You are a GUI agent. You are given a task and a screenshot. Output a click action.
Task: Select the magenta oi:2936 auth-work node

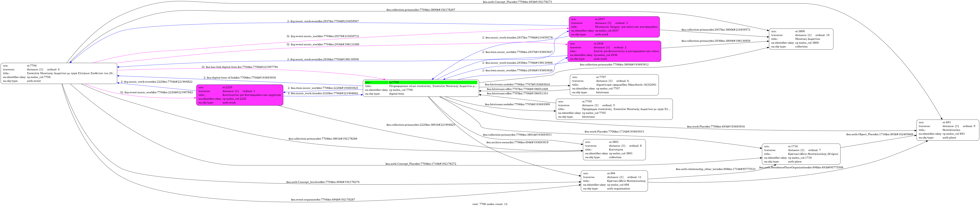pos(614,51)
